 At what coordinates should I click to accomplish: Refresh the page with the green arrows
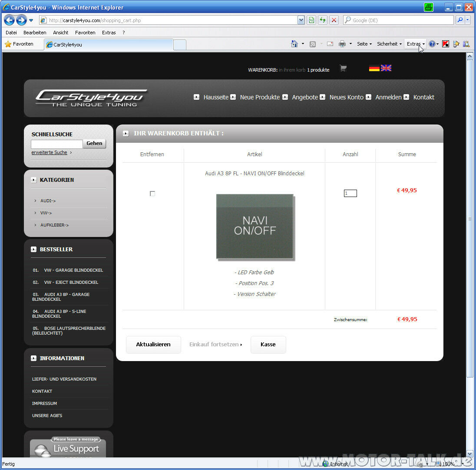point(322,20)
